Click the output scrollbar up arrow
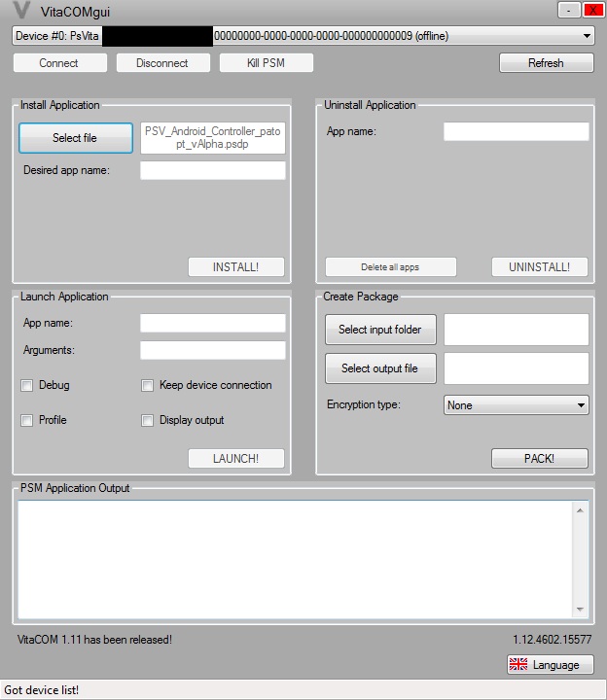This screenshot has width=607, height=700. click(580, 510)
